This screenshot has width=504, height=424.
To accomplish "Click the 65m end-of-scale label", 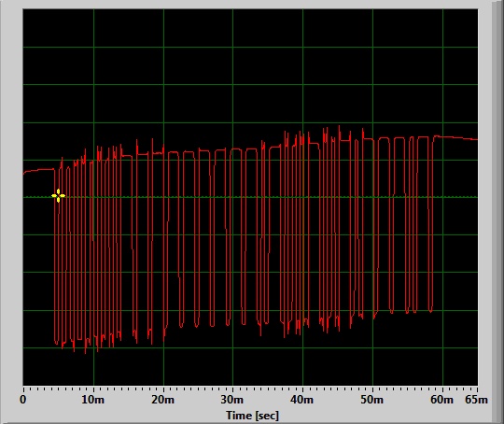I will 476,400.
